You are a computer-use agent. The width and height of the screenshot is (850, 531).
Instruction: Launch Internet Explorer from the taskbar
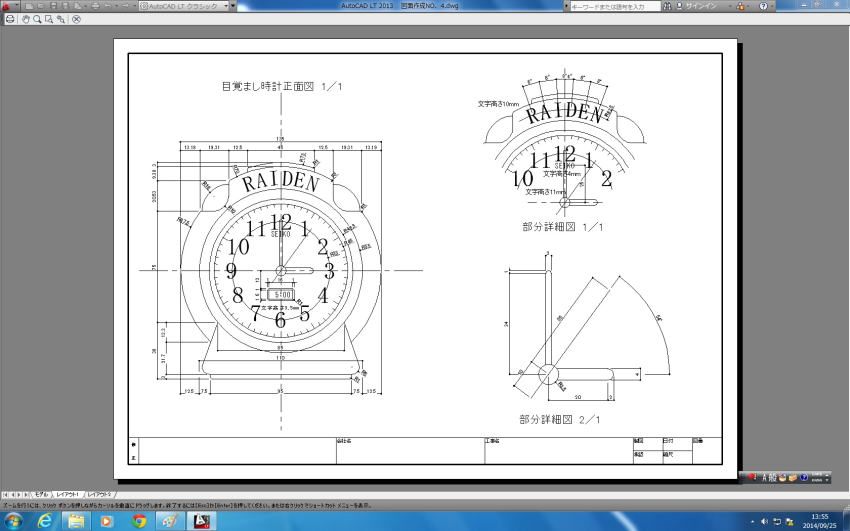pyautogui.click(x=46, y=521)
